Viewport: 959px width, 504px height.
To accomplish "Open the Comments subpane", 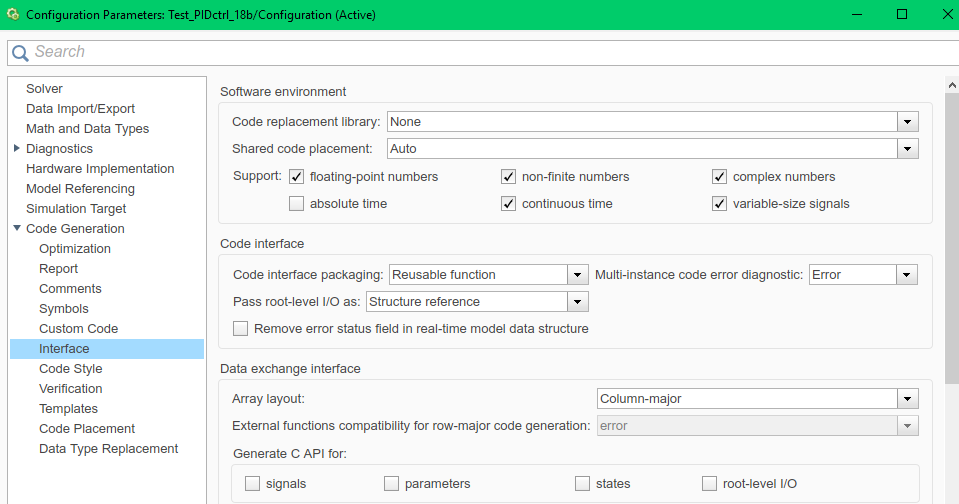I will [x=70, y=289].
